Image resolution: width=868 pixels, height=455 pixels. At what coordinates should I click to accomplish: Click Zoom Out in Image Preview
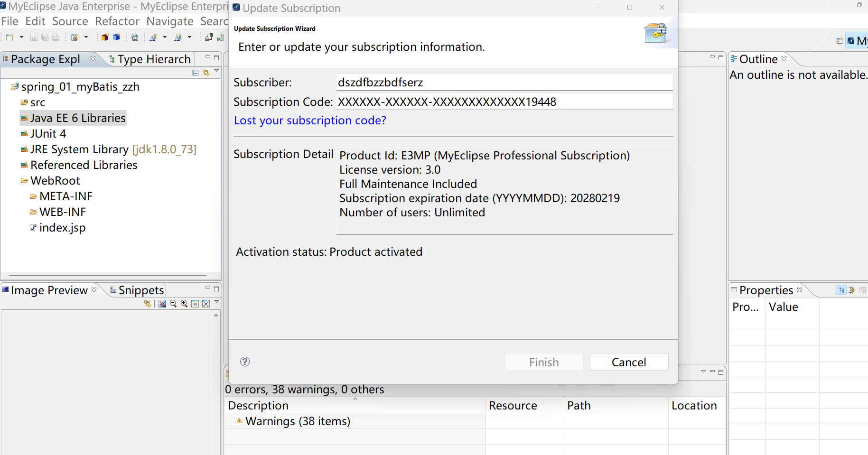173,304
